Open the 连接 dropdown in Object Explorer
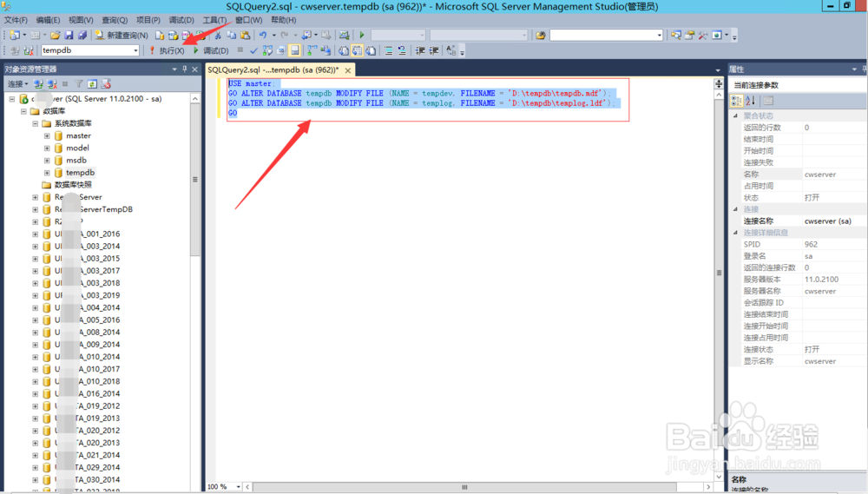This screenshot has width=868, height=494. 17,83
